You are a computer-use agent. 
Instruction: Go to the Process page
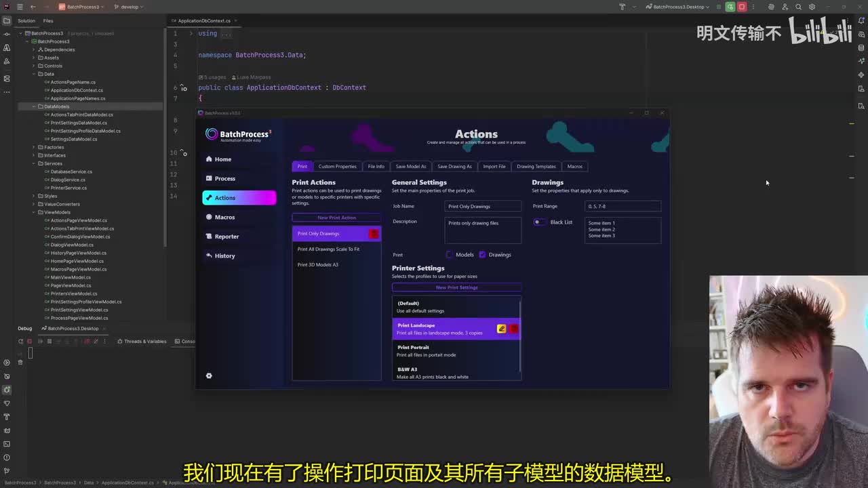pos(239,178)
